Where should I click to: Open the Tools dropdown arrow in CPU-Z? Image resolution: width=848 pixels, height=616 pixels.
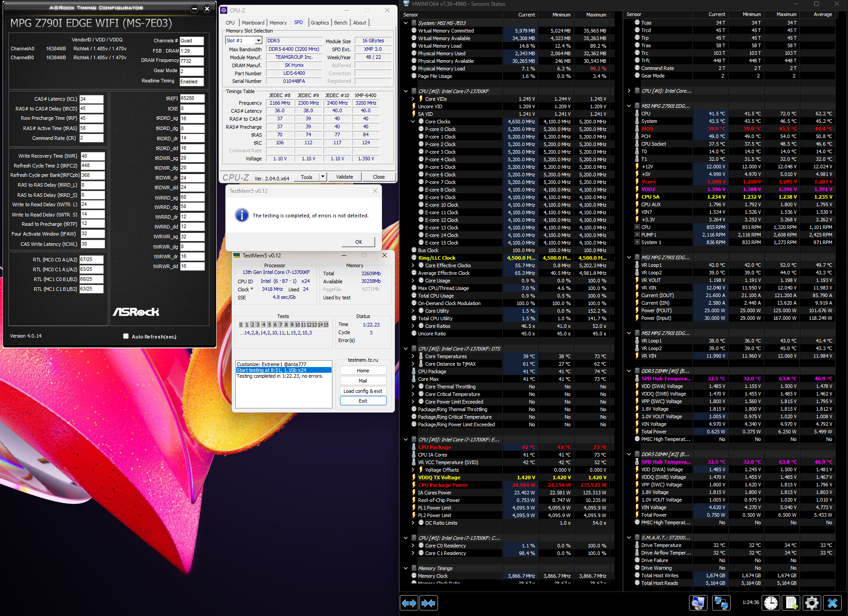(323, 177)
